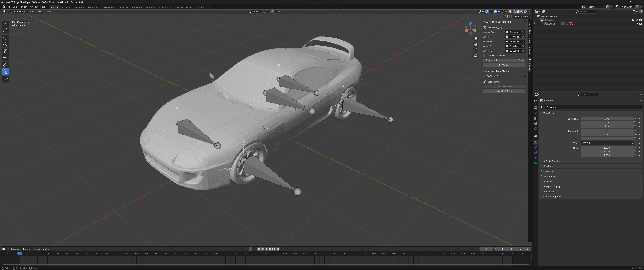Screen dimensions: 644x270
Task: Enable the N-Wheeled vehicle checkbox
Action: tap(484, 55)
